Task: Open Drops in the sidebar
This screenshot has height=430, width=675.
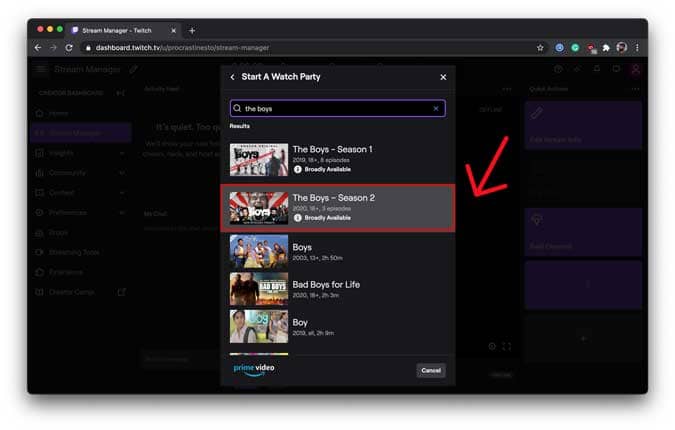Action: (81, 232)
